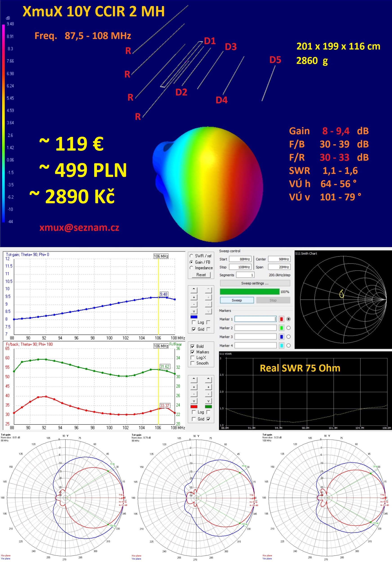Screen dimensions: 392x563
Task: Click the minus button above the green swatch
Action: click(x=208, y=394)
